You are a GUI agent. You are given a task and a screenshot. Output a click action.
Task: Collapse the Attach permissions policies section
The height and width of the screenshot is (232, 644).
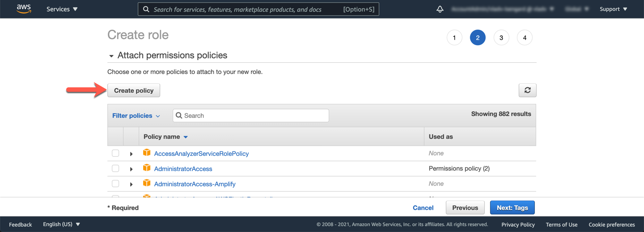111,56
